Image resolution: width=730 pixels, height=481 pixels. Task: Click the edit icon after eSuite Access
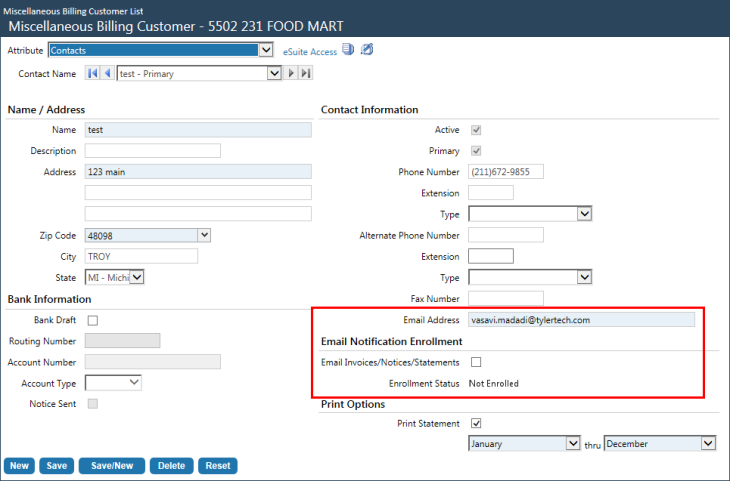tap(366, 49)
